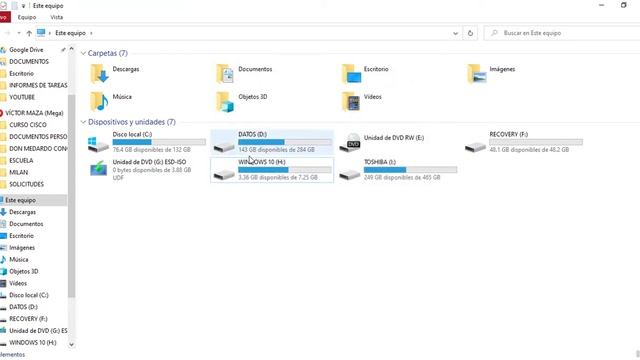Click the Disco local (C:) usage bar
The width and height of the screenshot is (640, 360).
pos(159,142)
